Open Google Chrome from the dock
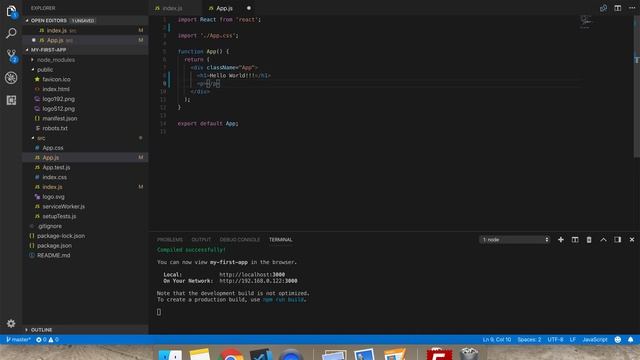Viewport: 640px width, 360px height. (230, 354)
